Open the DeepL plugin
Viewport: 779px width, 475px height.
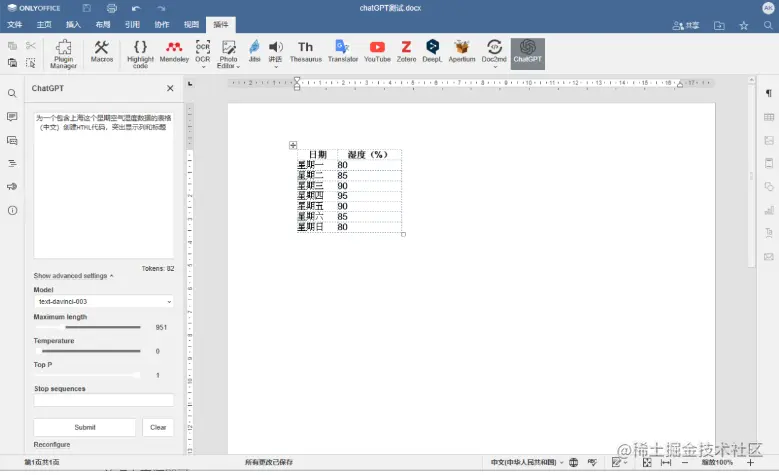click(x=432, y=51)
